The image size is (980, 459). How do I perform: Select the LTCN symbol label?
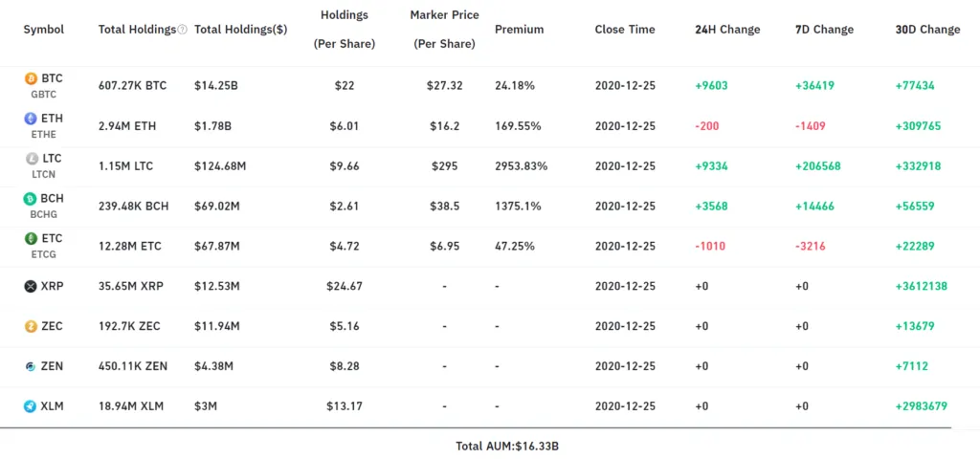[44, 176]
